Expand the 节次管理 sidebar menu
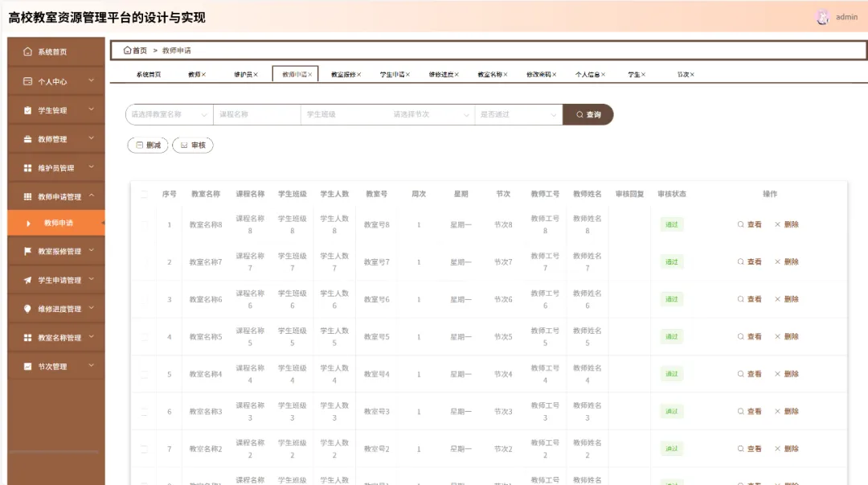Screen dimensions: 868x485 pyautogui.click(x=56, y=367)
